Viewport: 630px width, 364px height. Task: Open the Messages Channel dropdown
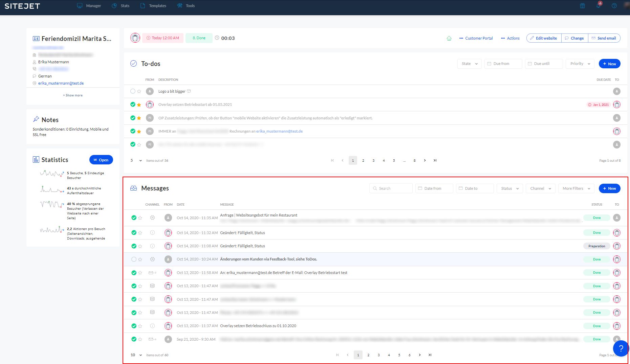point(540,188)
